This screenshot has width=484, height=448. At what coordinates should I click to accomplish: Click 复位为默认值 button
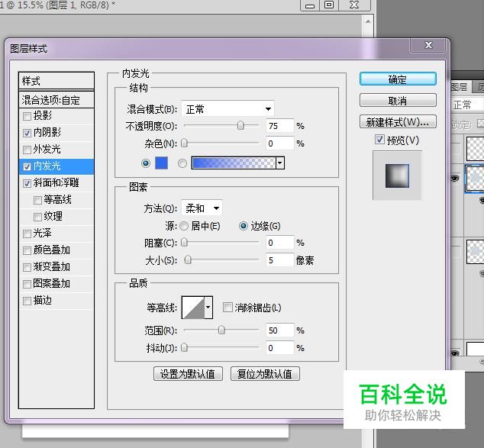265,374
